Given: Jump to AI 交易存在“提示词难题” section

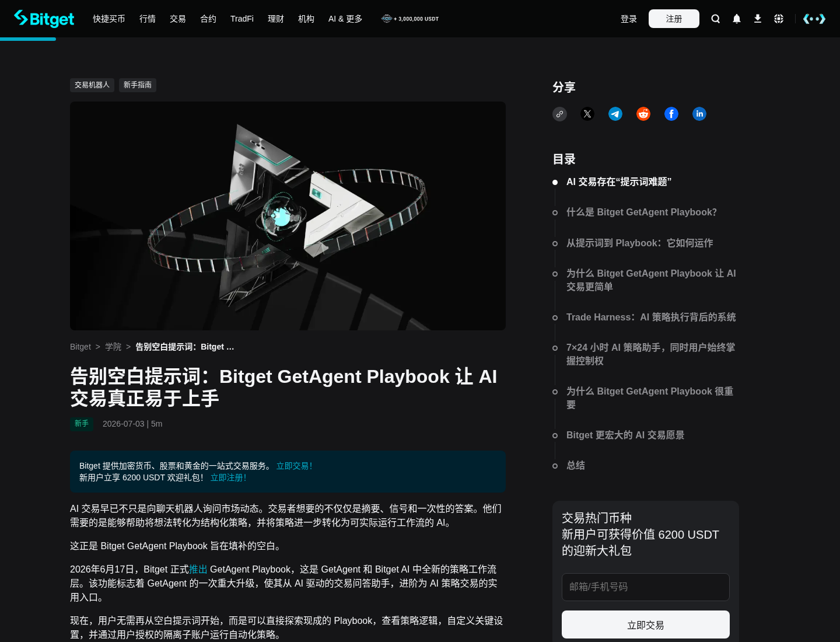Looking at the screenshot, I should coord(619,182).
